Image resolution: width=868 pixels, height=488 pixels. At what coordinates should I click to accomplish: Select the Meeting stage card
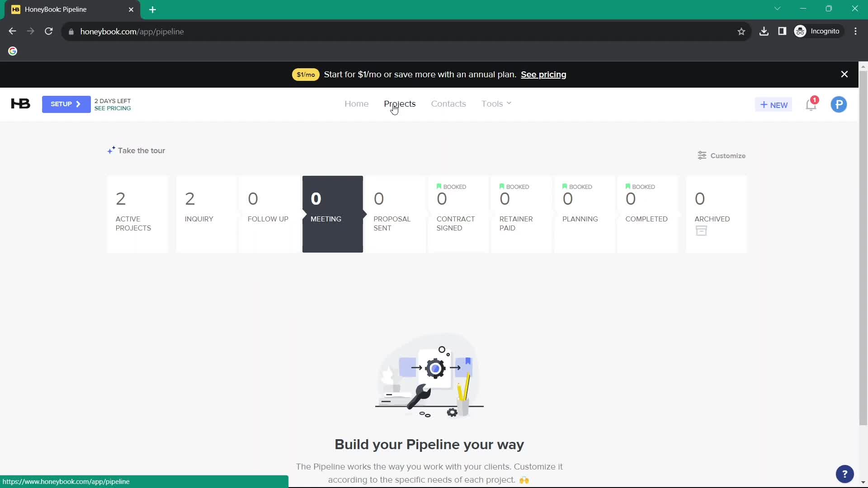(332, 214)
